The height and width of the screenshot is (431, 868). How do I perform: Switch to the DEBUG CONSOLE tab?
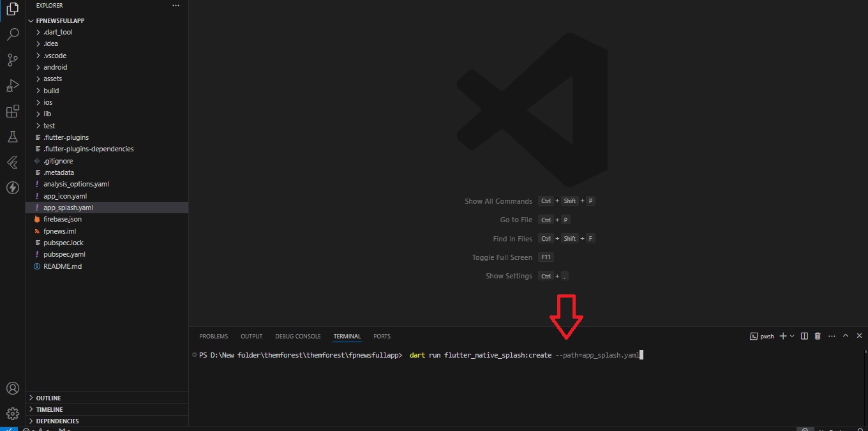[x=298, y=336]
